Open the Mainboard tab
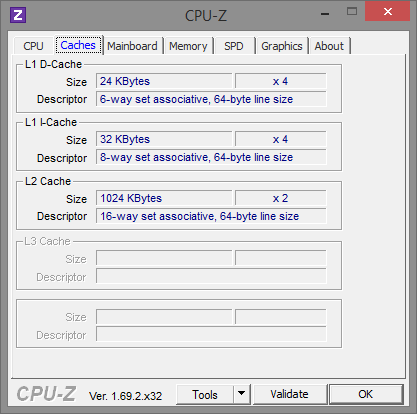Viewport: 417px width, 414px height. coord(132,46)
